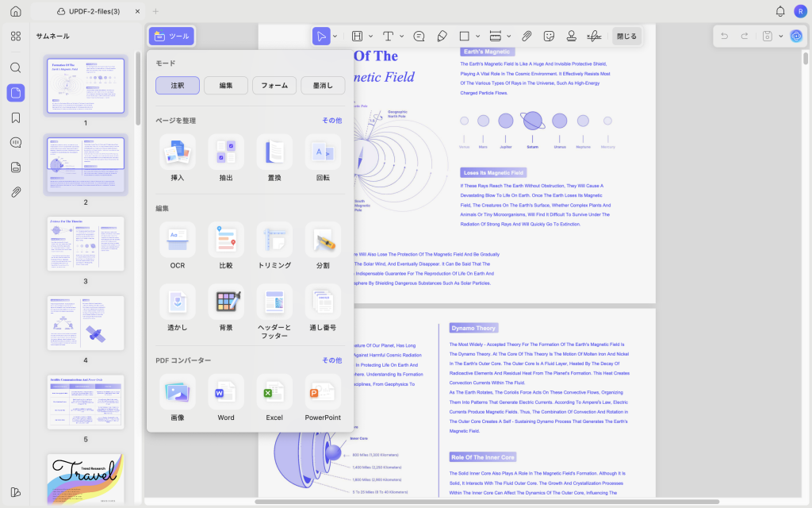
Task: Open the home screen icon
Action: point(16,11)
